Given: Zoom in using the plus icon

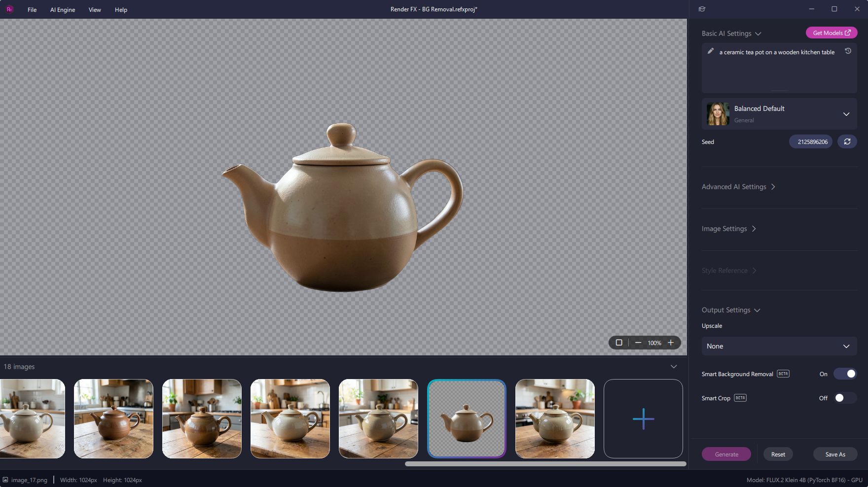Looking at the screenshot, I should (x=671, y=343).
